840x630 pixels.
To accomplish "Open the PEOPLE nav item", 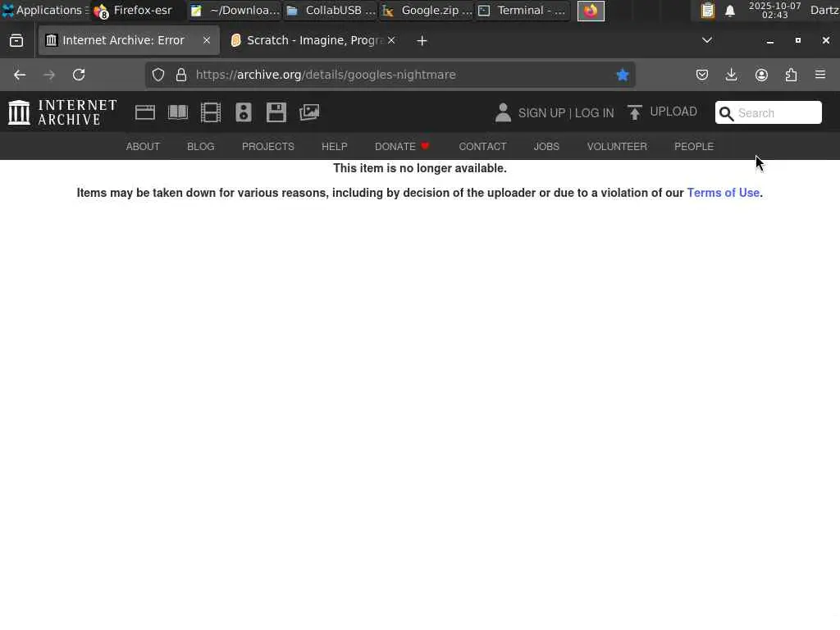I will click(x=694, y=147).
